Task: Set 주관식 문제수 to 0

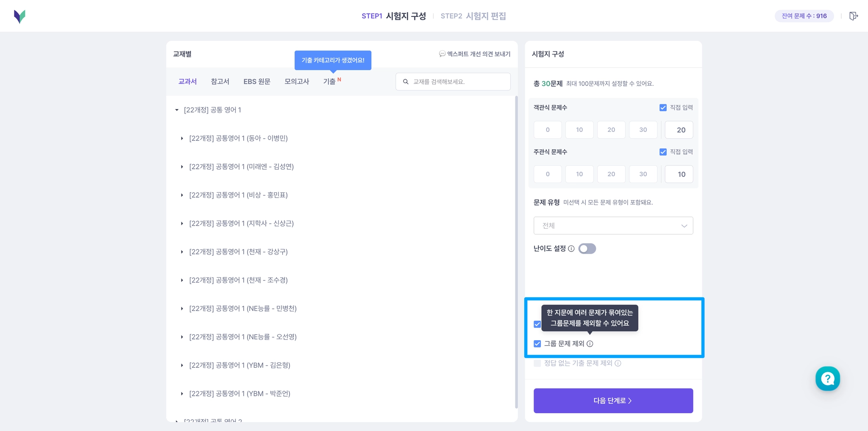Action: pos(548,174)
